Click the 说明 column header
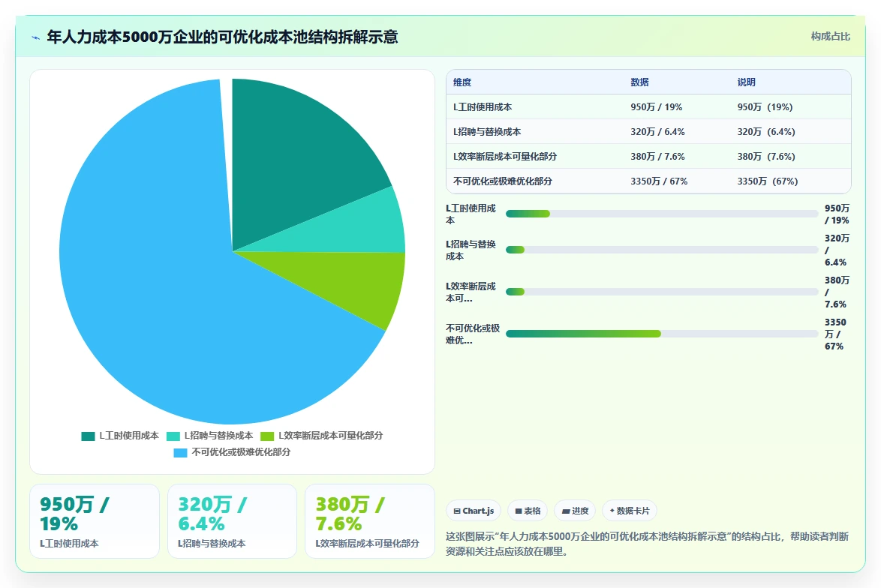 click(x=746, y=82)
